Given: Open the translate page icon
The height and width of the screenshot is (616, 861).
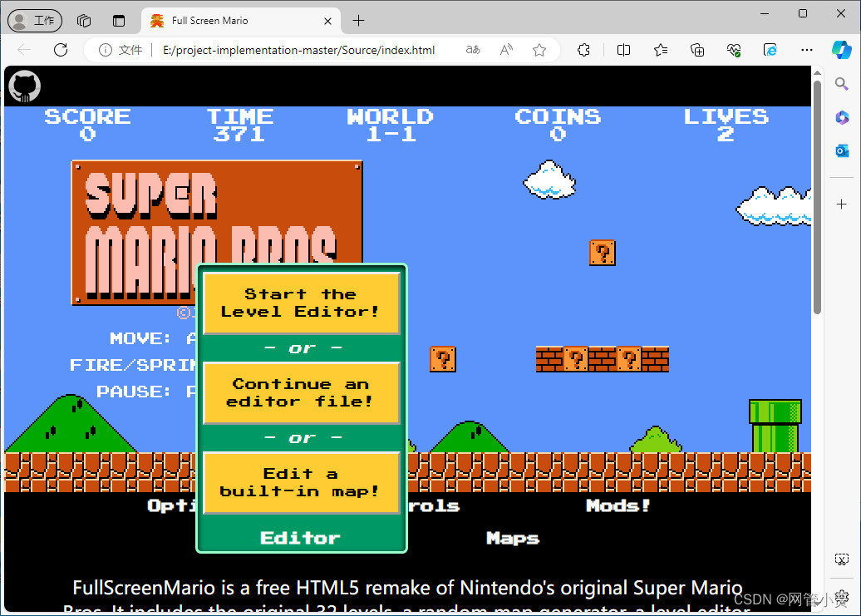Looking at the screenshot, I should [473, 50].
